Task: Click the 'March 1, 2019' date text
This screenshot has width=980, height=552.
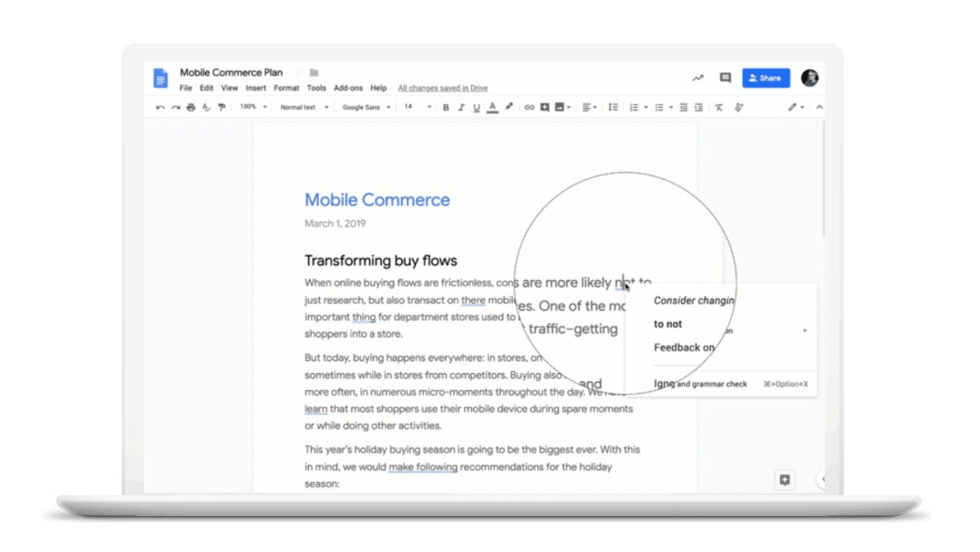Action: [335, 224]
